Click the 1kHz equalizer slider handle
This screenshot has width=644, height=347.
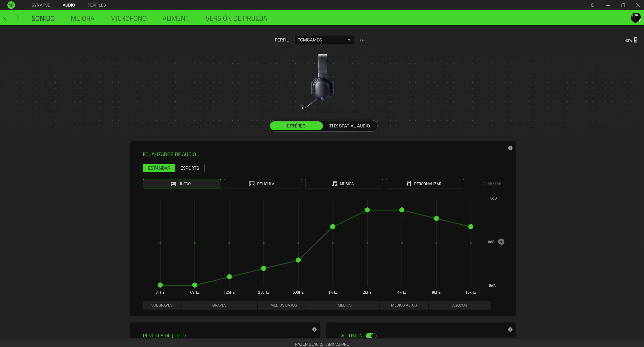tap(333, 227)
